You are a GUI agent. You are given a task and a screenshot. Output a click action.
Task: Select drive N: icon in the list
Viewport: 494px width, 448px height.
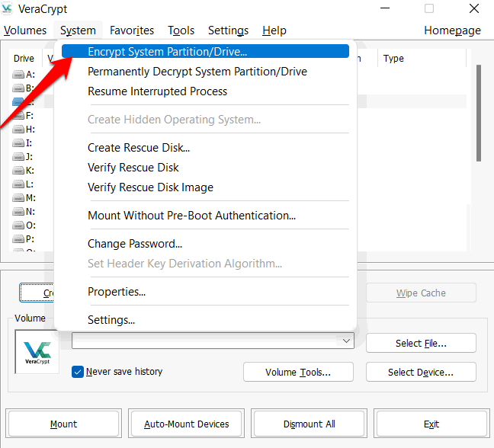tap(18, 212)
